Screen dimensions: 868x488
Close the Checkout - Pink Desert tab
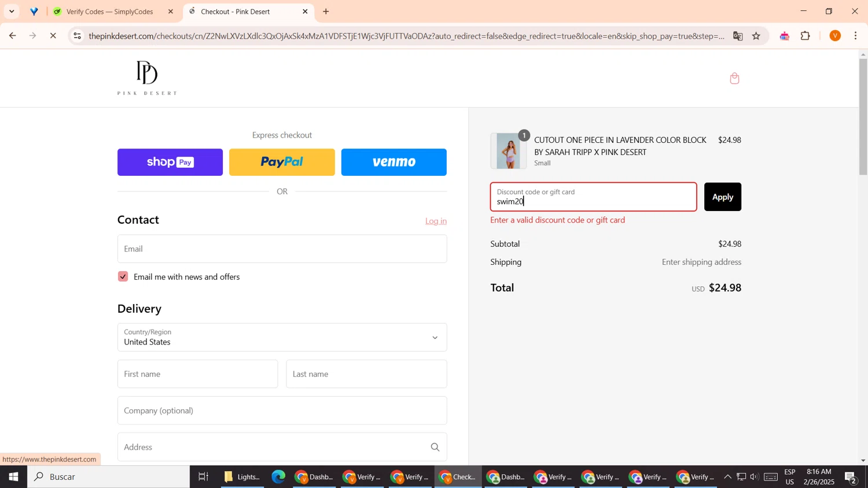(305, 12)
